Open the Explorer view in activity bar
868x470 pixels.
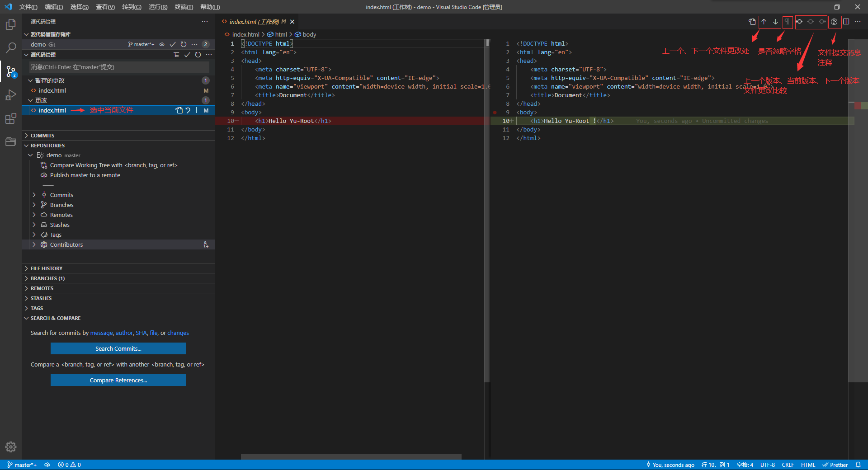(x=11, y=24)
